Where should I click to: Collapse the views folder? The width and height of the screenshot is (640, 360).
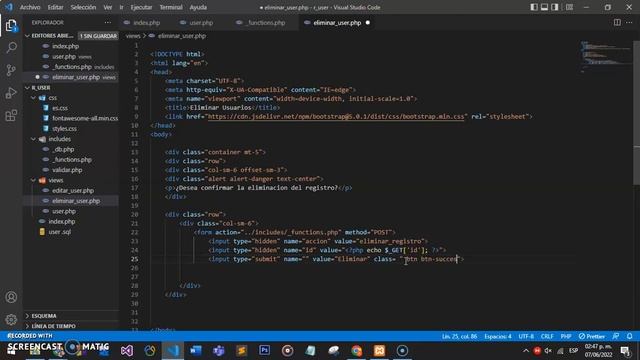coord(56,180)
